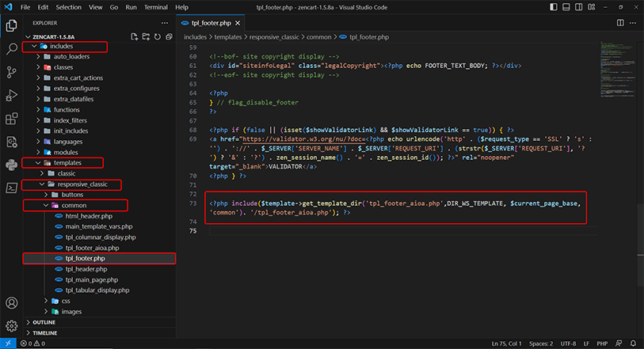The image size is (644, 349).
Task: Change UTF-8 encoding in status bar
Action: pos(569,343)
